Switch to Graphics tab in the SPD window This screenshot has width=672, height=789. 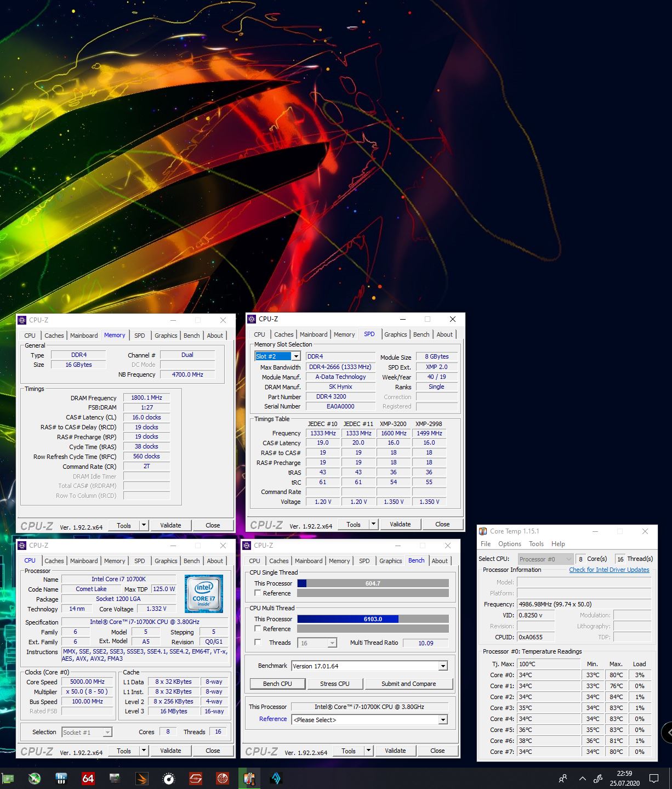[x=396, y=334]
